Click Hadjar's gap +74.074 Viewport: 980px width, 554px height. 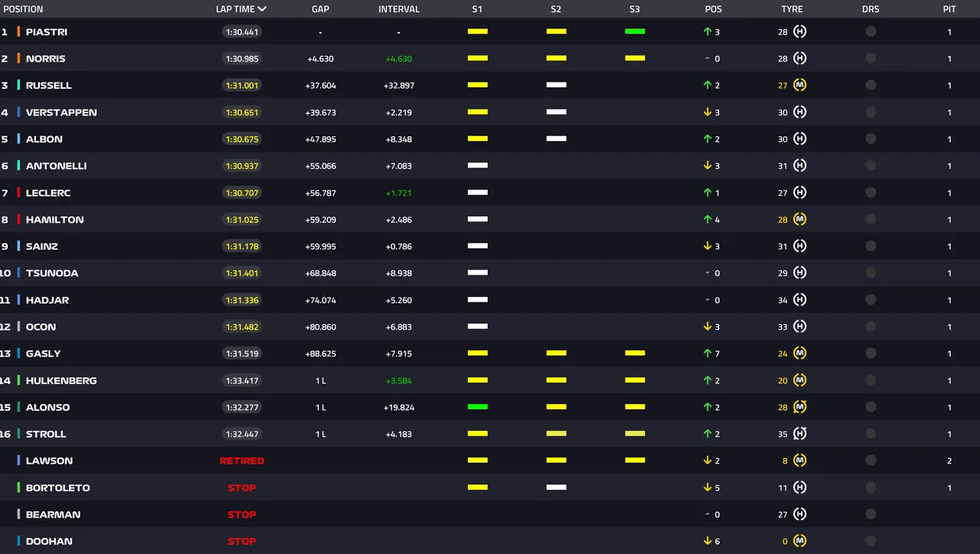(x=321, y=300)
